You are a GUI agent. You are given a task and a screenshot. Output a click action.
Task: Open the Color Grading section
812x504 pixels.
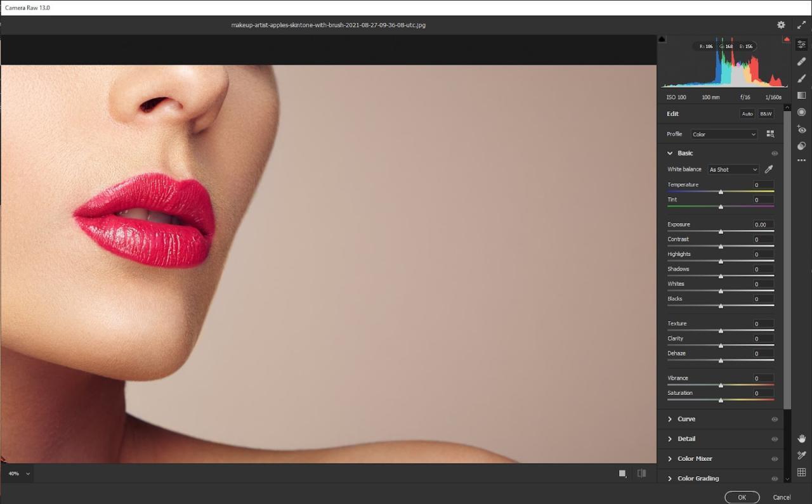pyautogui.click(x=697, y=478)
